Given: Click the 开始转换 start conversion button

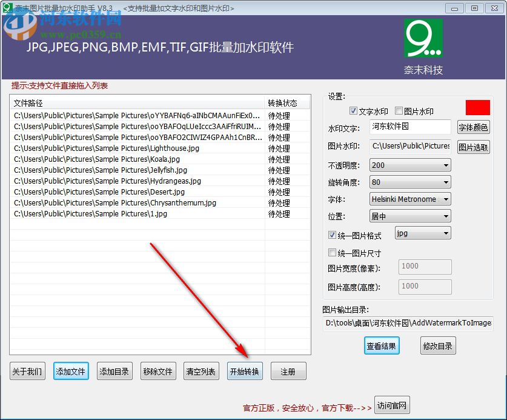Looking at the screenshot, I should (x=245, y=371).
